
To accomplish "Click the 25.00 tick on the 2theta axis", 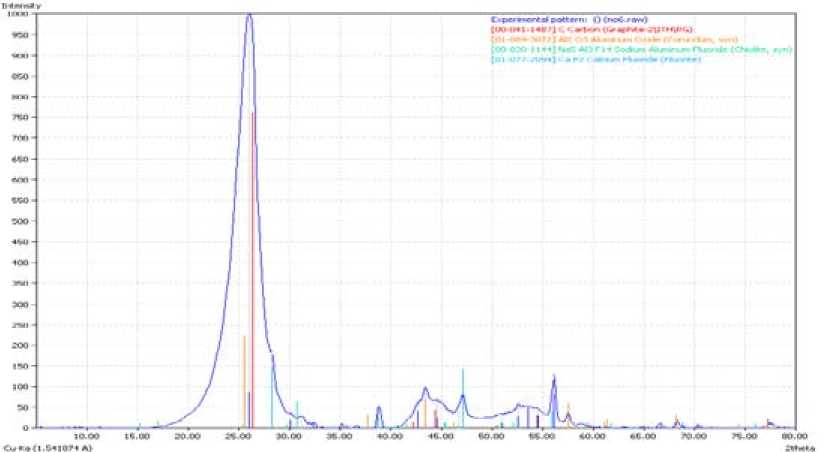I will [x=239, y=436].
